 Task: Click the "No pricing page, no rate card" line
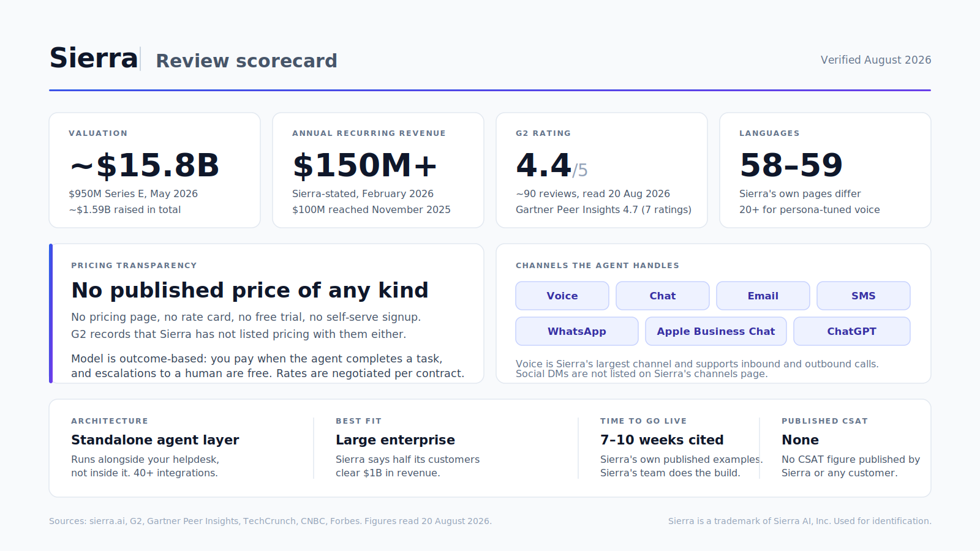click(246, 317)
